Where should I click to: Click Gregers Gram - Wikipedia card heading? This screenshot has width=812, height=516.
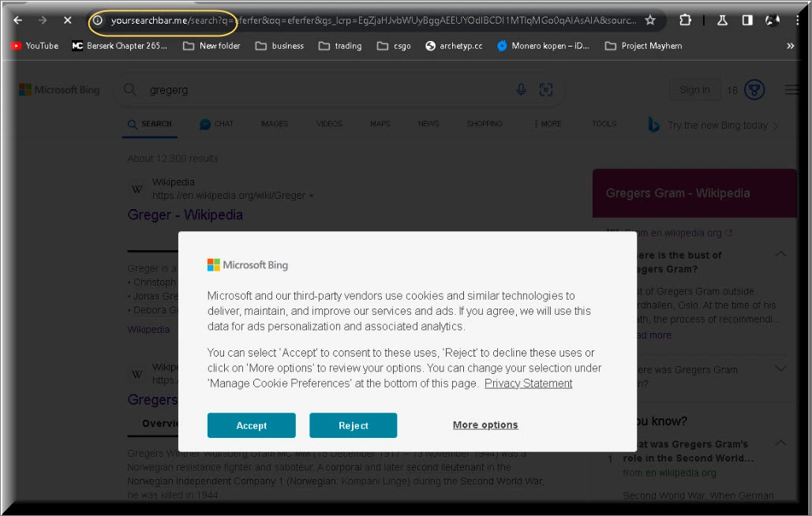point(677,193)
